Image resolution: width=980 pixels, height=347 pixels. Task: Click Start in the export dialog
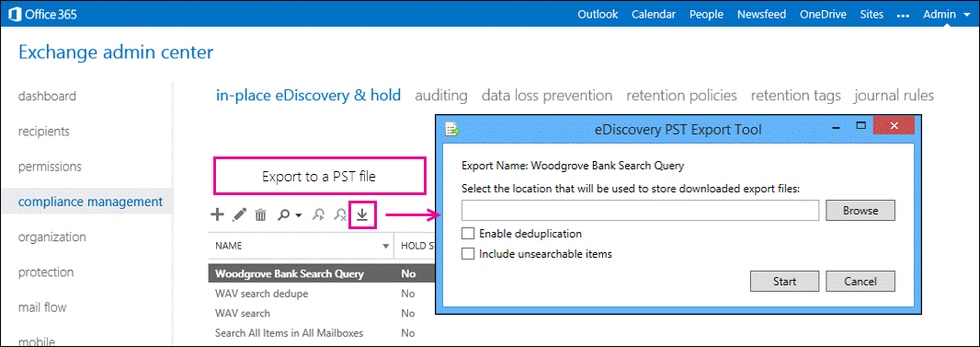pos(784,282)
